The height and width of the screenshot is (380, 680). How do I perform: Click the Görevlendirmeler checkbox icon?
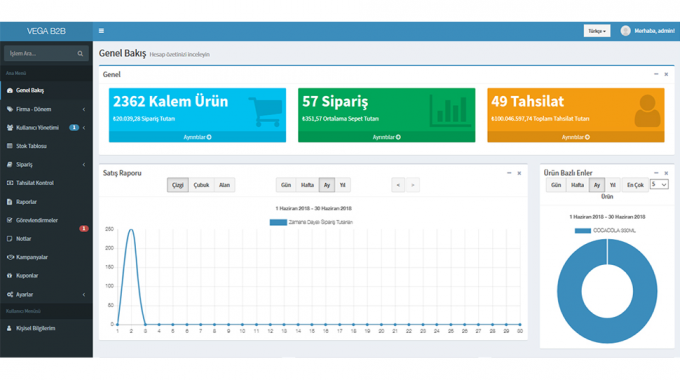10,220
